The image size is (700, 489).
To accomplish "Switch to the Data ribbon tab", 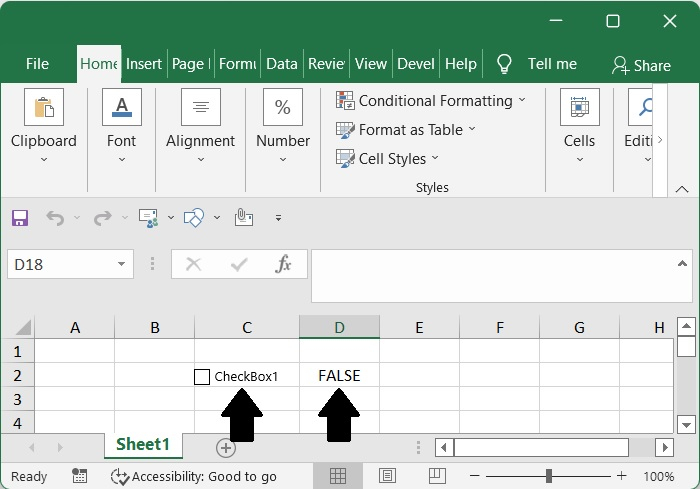I will (281, 64).
